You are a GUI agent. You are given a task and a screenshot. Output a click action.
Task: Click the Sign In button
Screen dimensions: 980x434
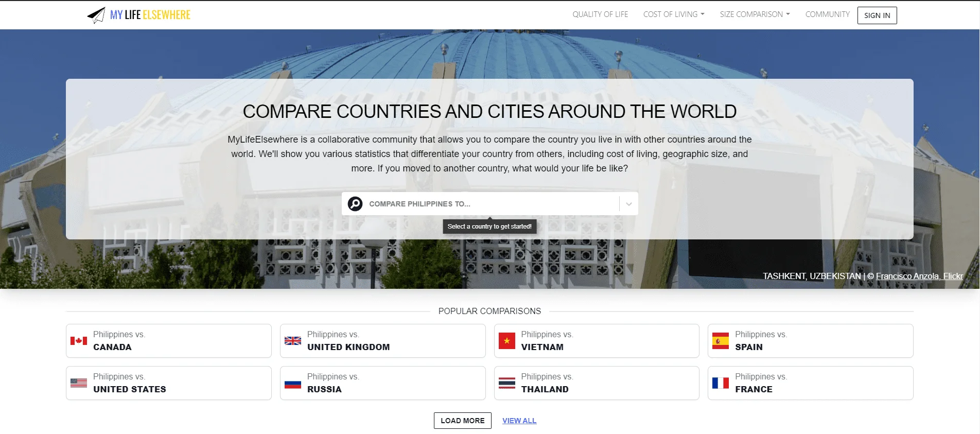(877, 15)
